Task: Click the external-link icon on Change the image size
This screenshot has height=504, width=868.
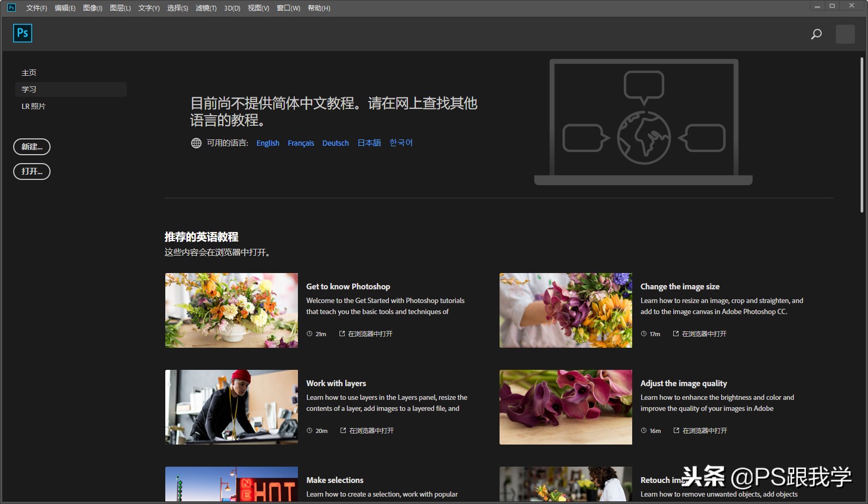Action: pos(675,334)
